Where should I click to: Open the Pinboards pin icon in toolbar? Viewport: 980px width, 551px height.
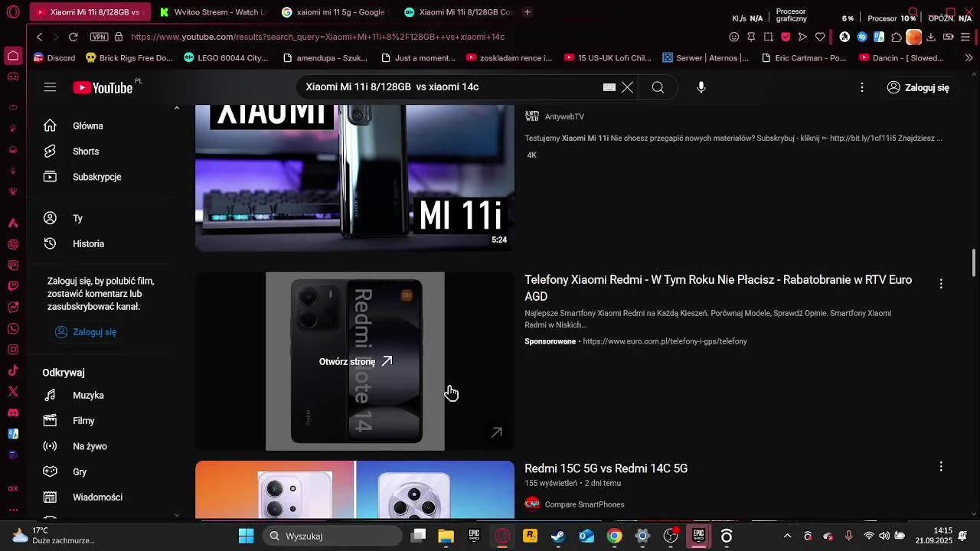coord(751,37)
